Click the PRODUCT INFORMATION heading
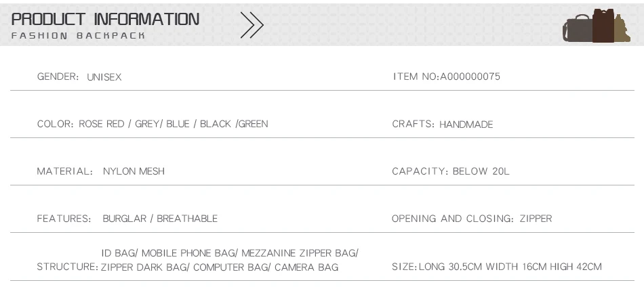 (x=105, y=19)
